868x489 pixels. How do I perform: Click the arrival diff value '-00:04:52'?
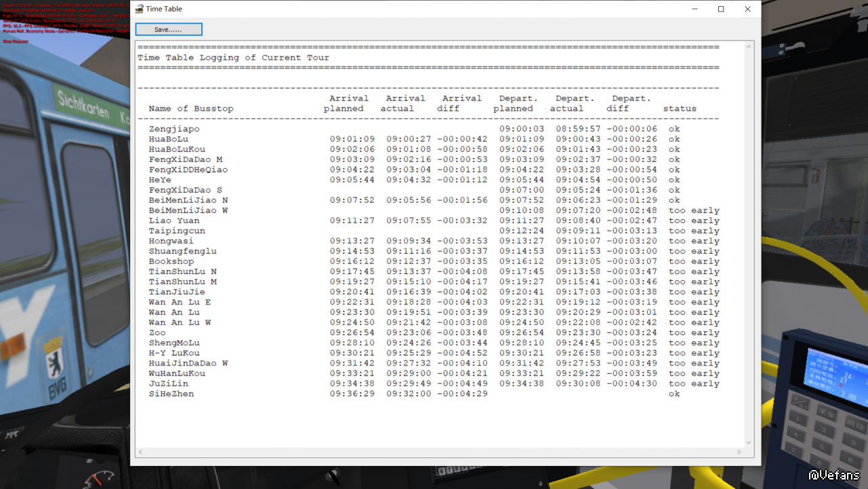462,353
